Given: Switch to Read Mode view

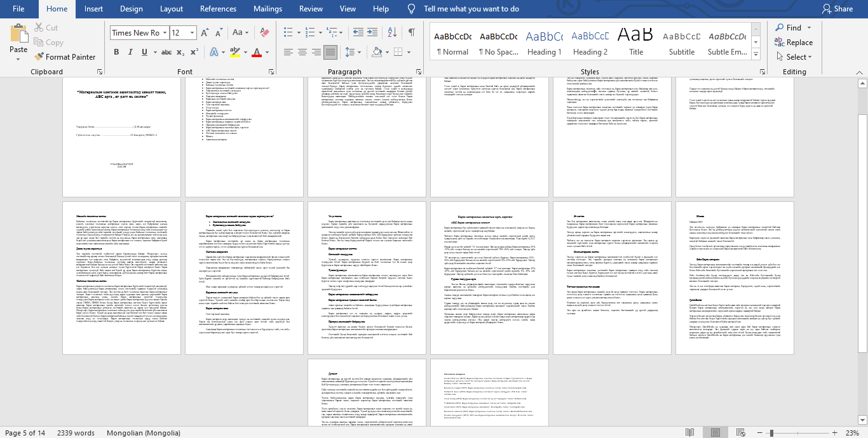Looking at the screenshot, I should 689,433.
